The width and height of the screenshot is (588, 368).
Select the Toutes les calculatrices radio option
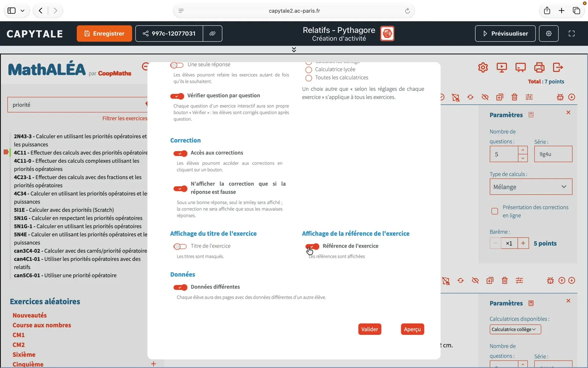pyautogui.click(x=309, y=78)
